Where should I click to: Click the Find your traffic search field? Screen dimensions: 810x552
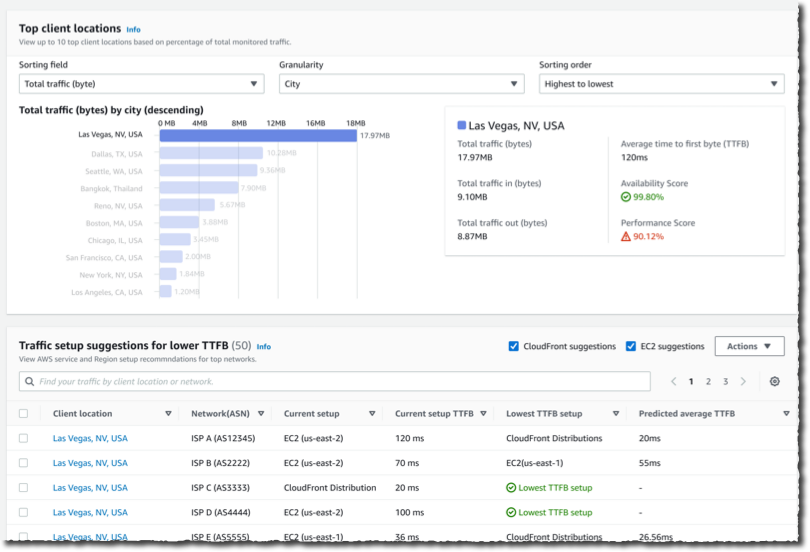point(335,382)
